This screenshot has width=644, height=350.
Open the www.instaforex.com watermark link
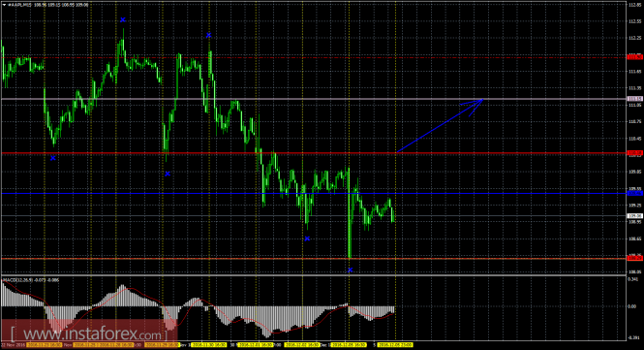click(89, 333)
